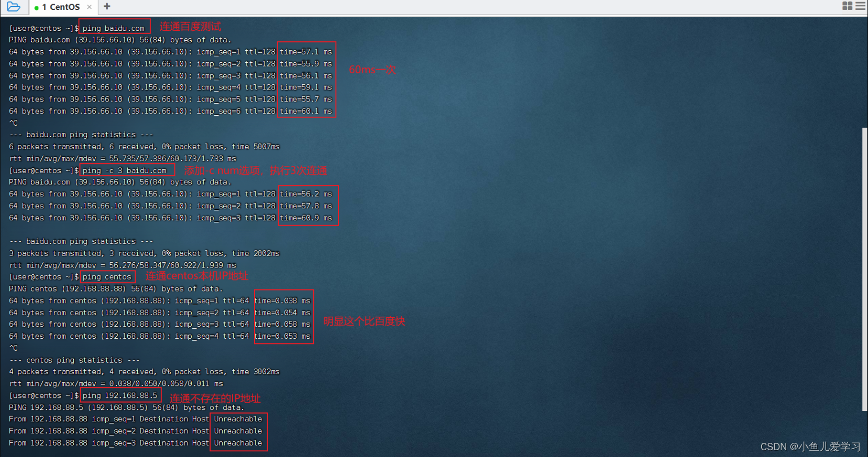Click 'PING 192.168.88.5' header line
Image resolution: width=868 pixels, height=457 pixels.
tap(126, 407)
